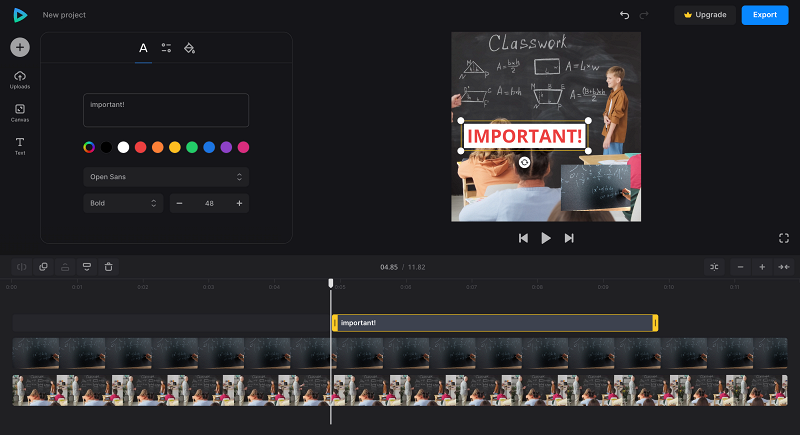800x435 pixels.
Task: Select the black color swatch
Action: tap(106, 147)
